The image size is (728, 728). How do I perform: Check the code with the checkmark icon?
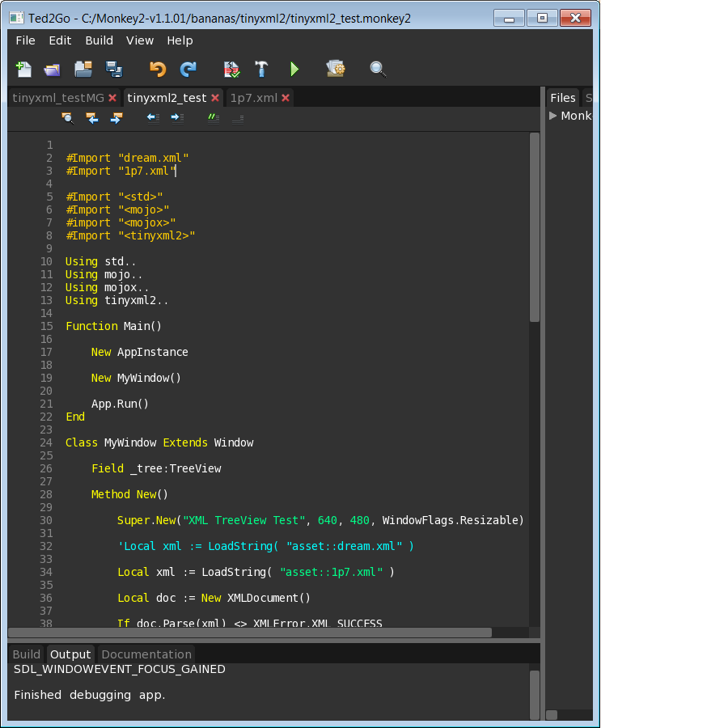pos(232,70)
